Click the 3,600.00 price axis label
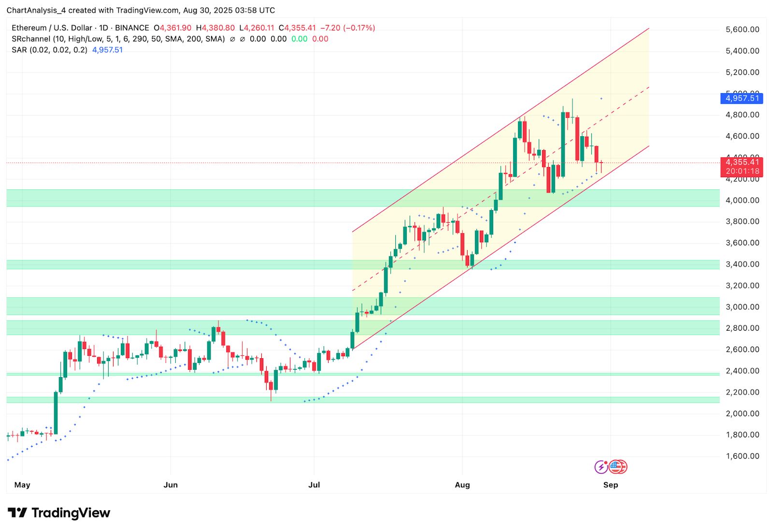 click(x=742, y=243)
